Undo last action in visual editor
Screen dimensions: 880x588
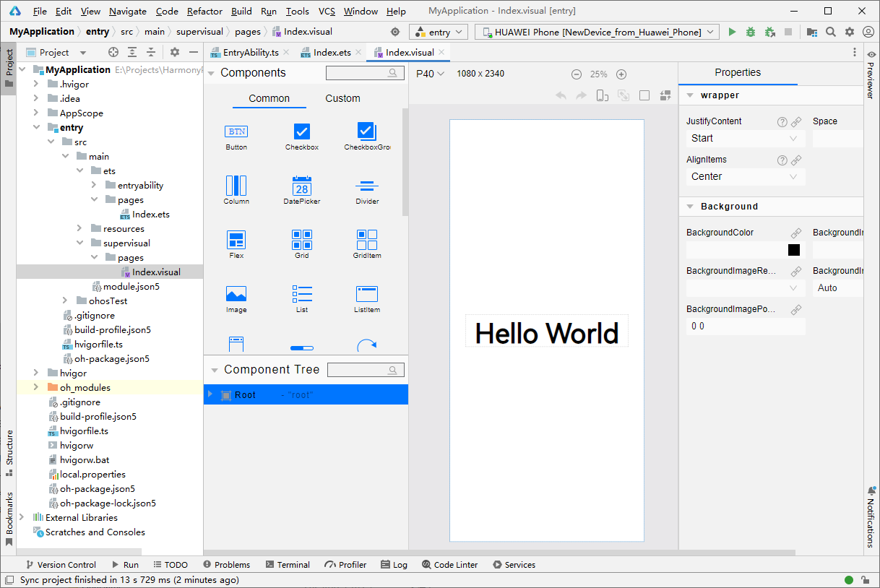point(561,95)
